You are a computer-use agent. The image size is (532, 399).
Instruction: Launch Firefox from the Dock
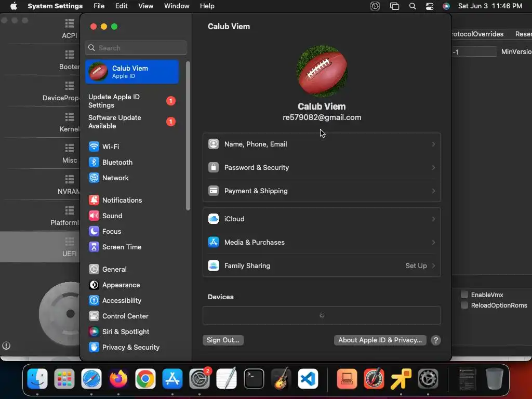[118, 379]
